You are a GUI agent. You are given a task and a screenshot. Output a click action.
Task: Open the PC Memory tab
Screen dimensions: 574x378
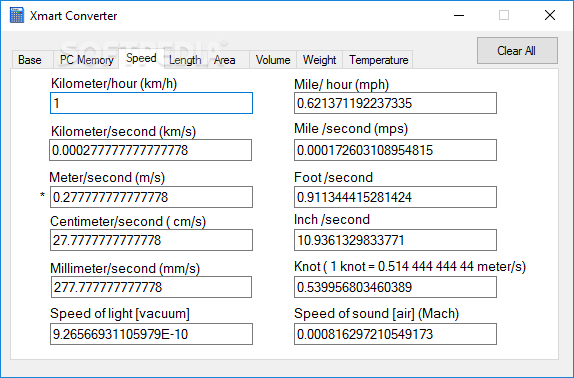tap(87, 60)
